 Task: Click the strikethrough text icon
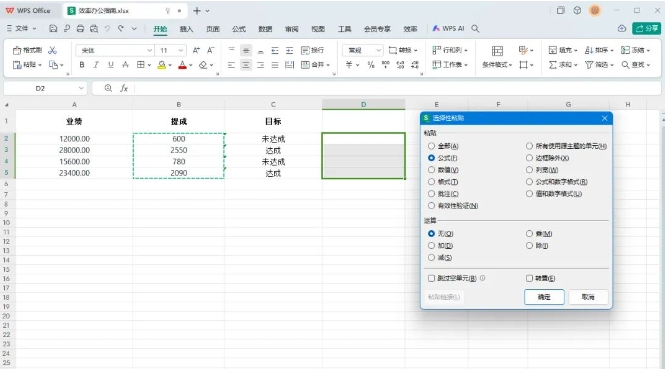125,65
